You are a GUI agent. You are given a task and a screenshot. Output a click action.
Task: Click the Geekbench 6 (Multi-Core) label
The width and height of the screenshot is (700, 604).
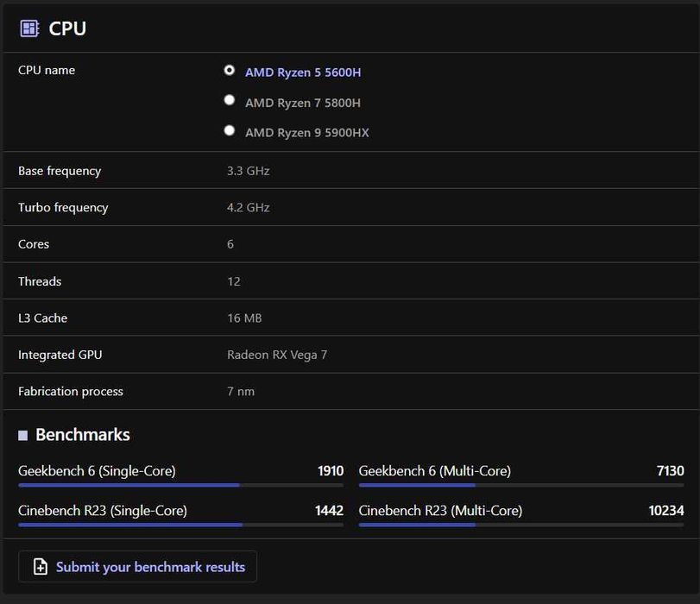[435, 470]
